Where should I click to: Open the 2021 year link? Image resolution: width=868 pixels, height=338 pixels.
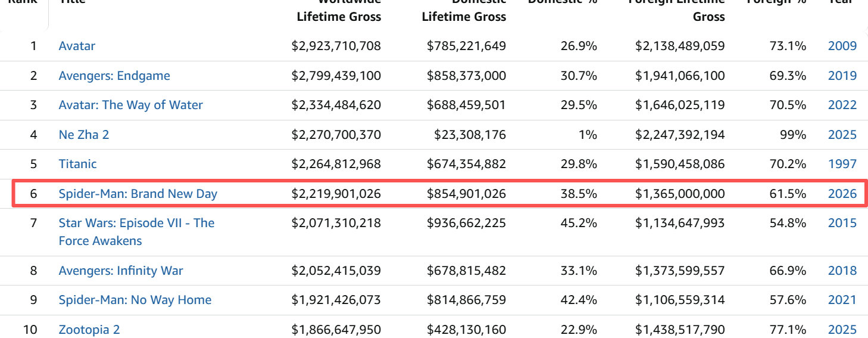click(x=842, y=300)
